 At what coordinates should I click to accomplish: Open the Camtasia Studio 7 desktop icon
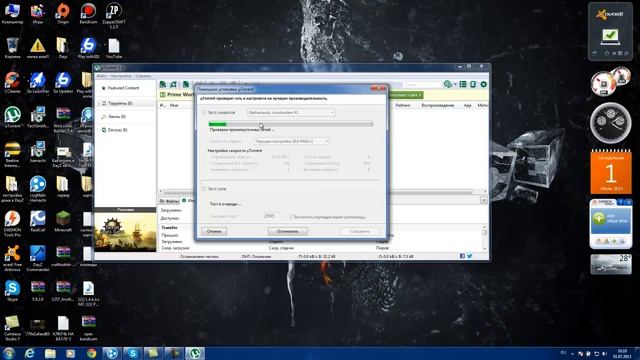(13, 328)
